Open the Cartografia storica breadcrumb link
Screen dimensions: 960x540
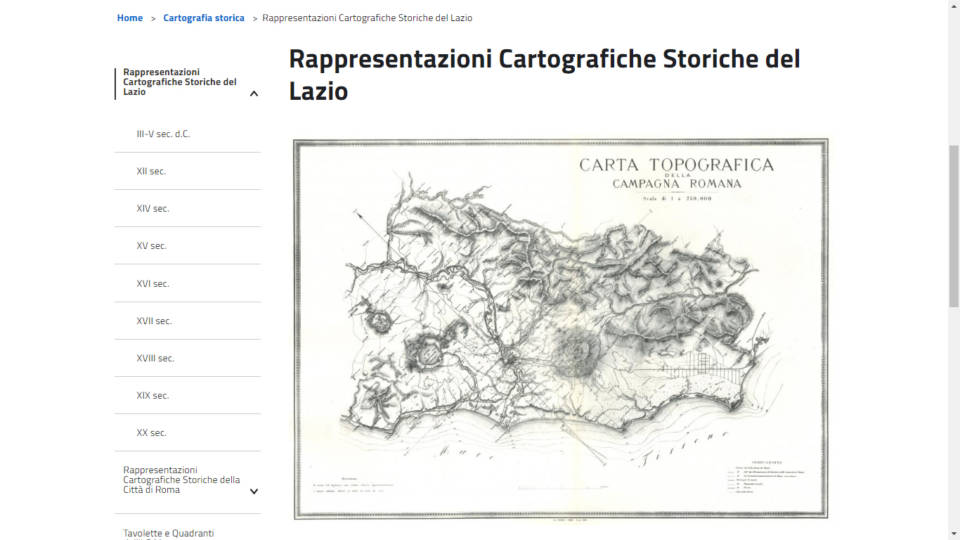pyautogui.click(x=204, y=18)
